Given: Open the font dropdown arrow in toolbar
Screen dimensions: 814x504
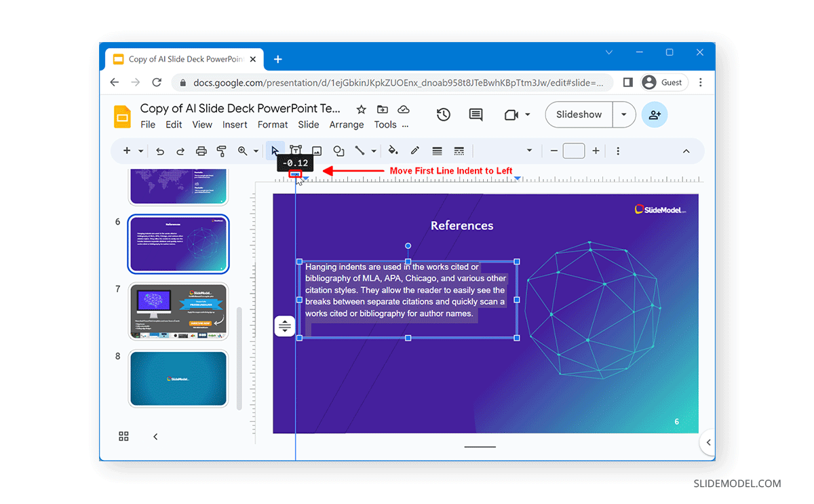Looking at the screenshot, I should pos(530,151).
